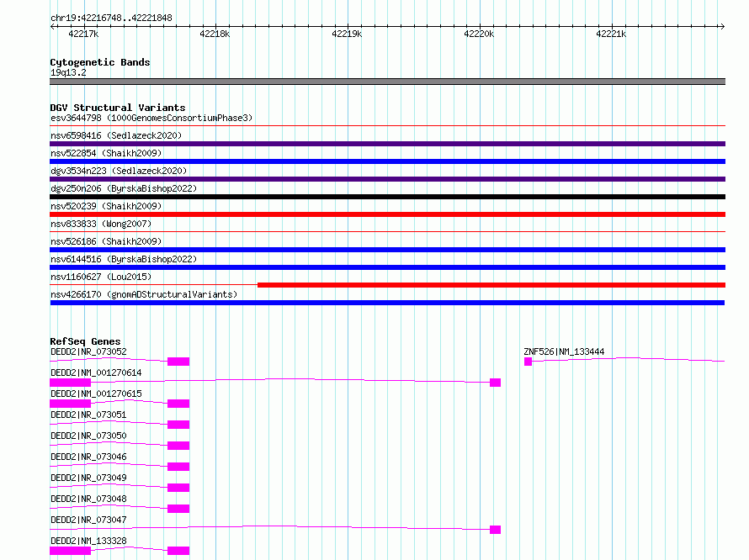This screenshot has height=560, width=749.
Task: Click the rightmost exon of DEDD2|NR_073047
Action: [x=496, y=530]
